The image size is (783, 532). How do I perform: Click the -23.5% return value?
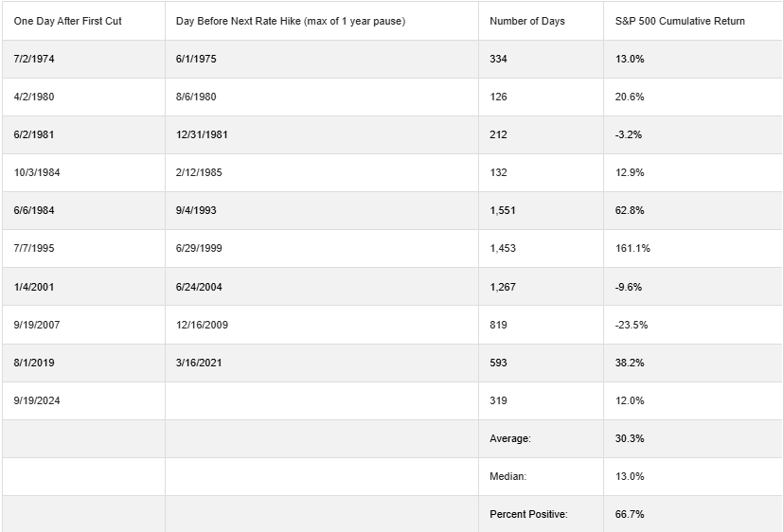pyautogui.click(x=632, y=325)
